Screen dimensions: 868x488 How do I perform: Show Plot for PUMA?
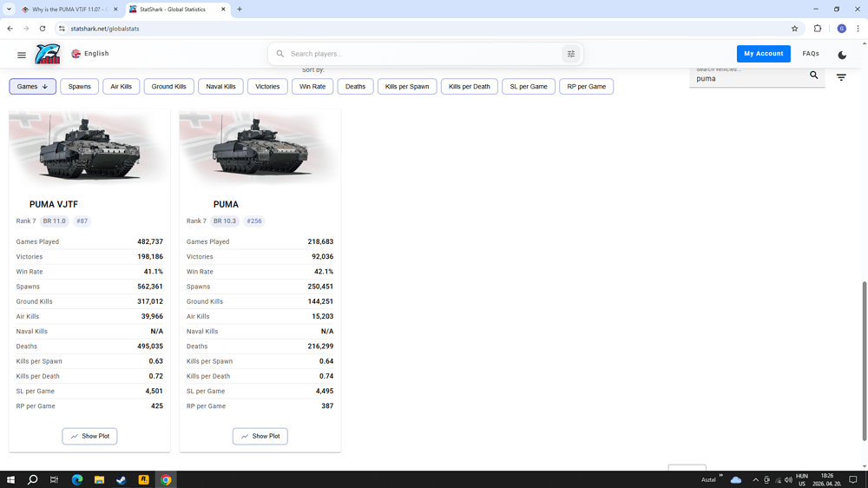(x=260, y=437)
